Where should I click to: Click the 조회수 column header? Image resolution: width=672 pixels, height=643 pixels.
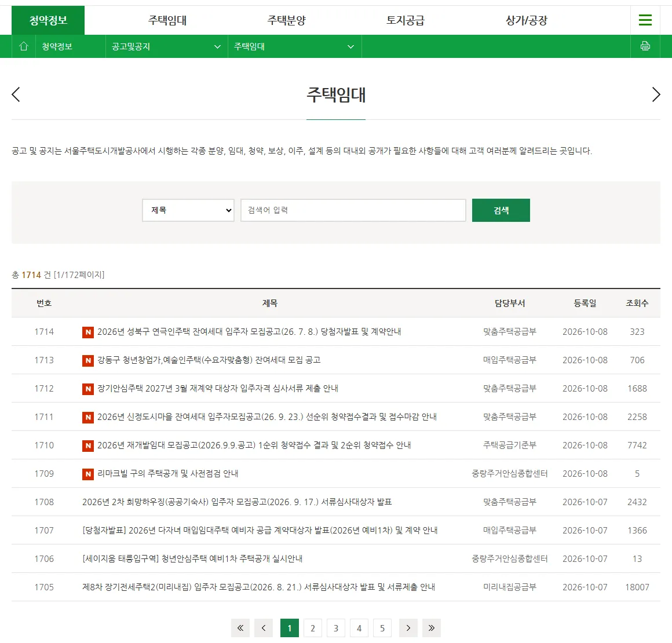pyautogui.click(x=637, y=303)
